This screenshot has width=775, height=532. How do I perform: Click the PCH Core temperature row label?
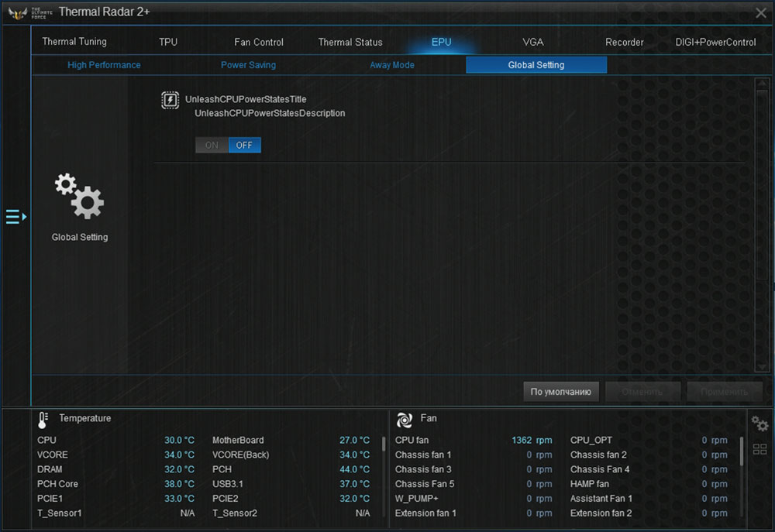coord(57,484)
